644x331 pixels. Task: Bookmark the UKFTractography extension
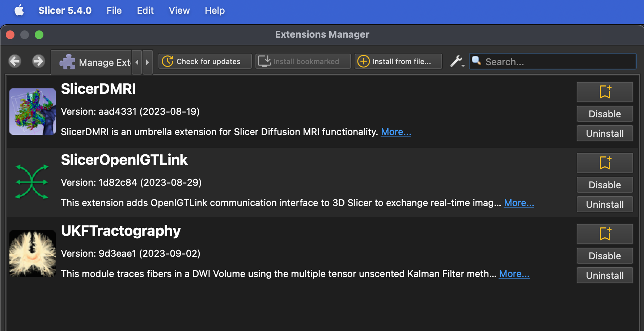tap(605, 234)
